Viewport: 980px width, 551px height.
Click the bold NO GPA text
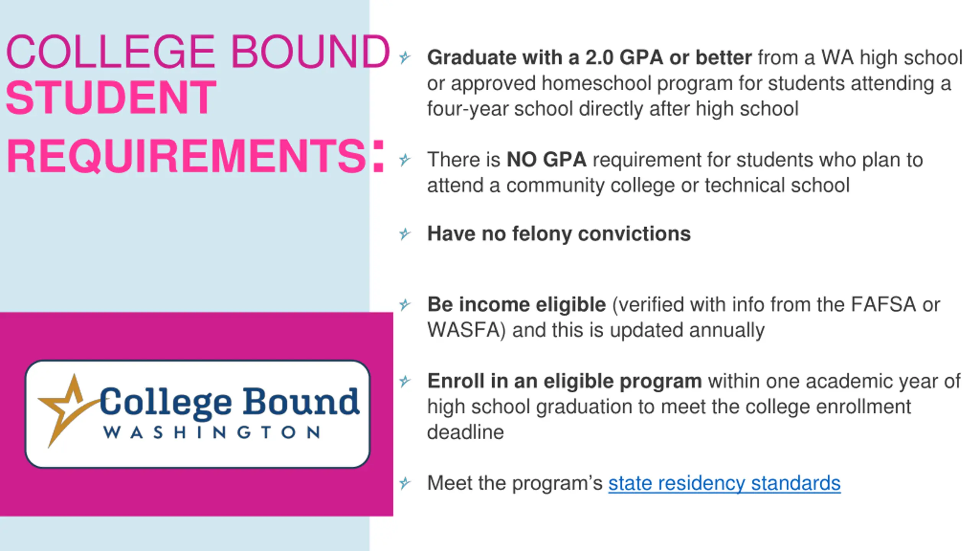[x=546, y=160]
